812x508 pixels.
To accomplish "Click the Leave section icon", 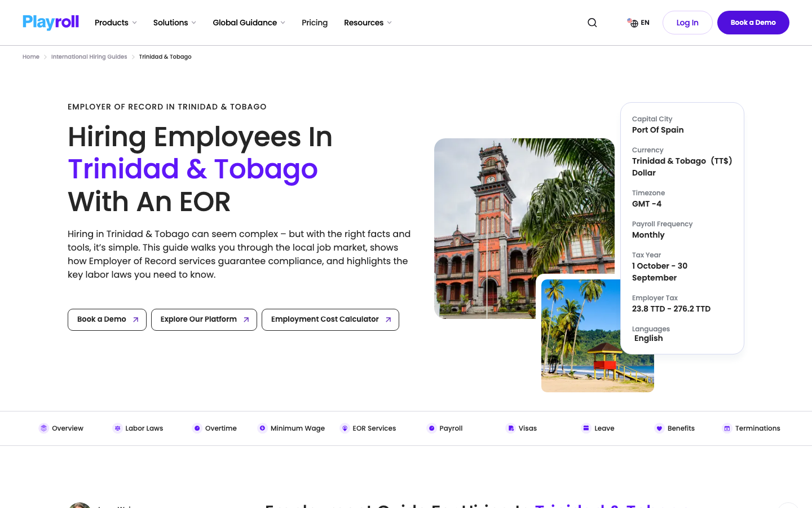I will (x=586, y=428).
